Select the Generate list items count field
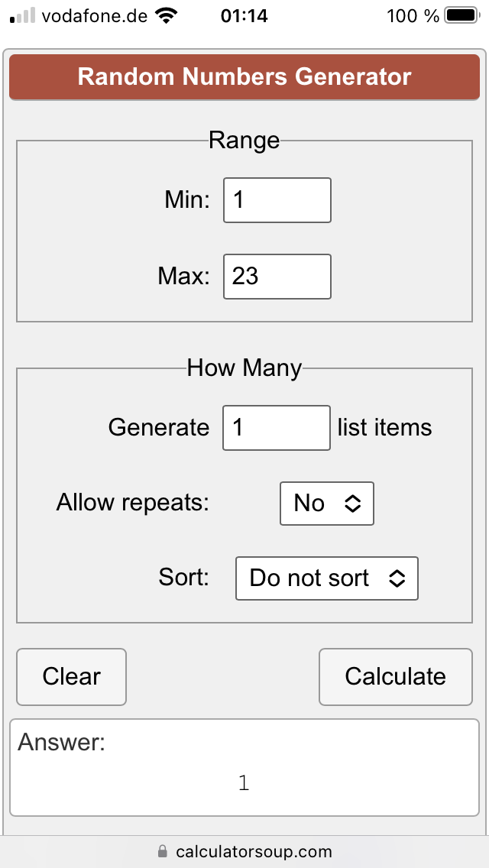This screenshot has height=868, width=489. point(277,428)
